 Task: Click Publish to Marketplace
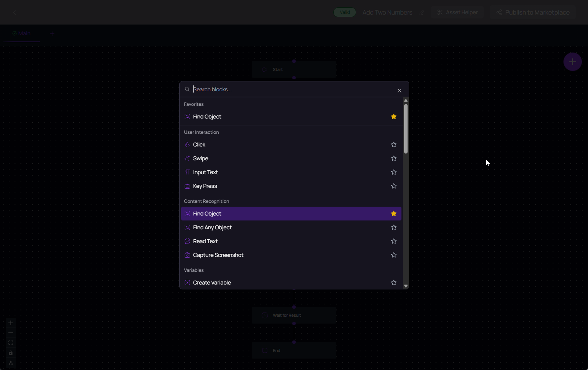click(x=532, y=12)
